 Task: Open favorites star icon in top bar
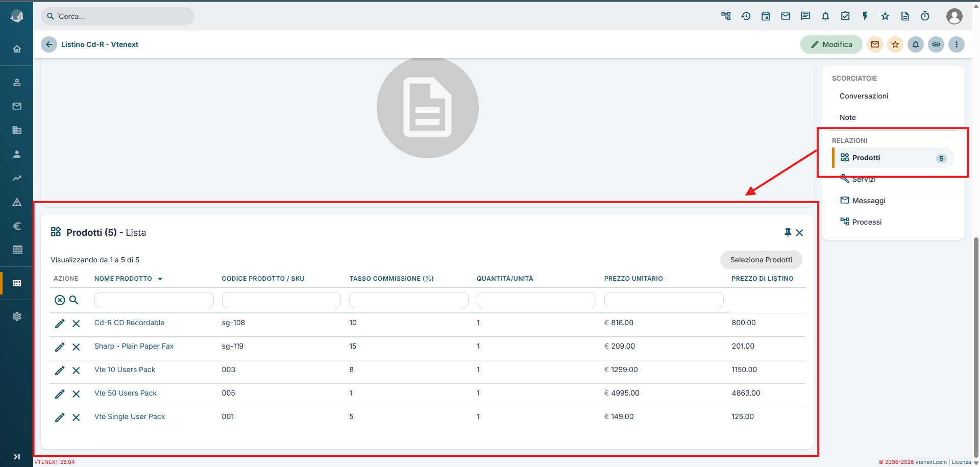885,16
